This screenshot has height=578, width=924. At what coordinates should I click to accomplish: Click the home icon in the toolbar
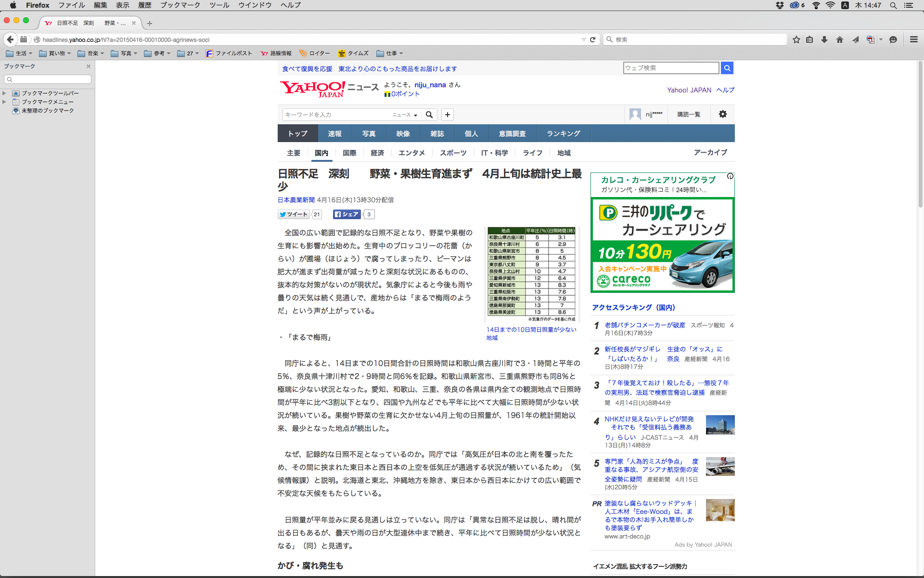[840, 39]
